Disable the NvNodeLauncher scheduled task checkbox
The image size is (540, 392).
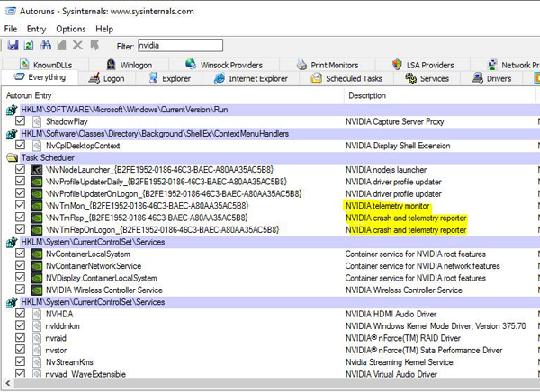point(21,169)
